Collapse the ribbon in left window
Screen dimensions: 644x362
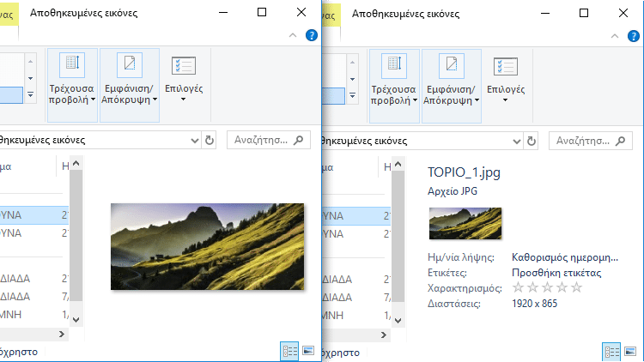(293, 35)
